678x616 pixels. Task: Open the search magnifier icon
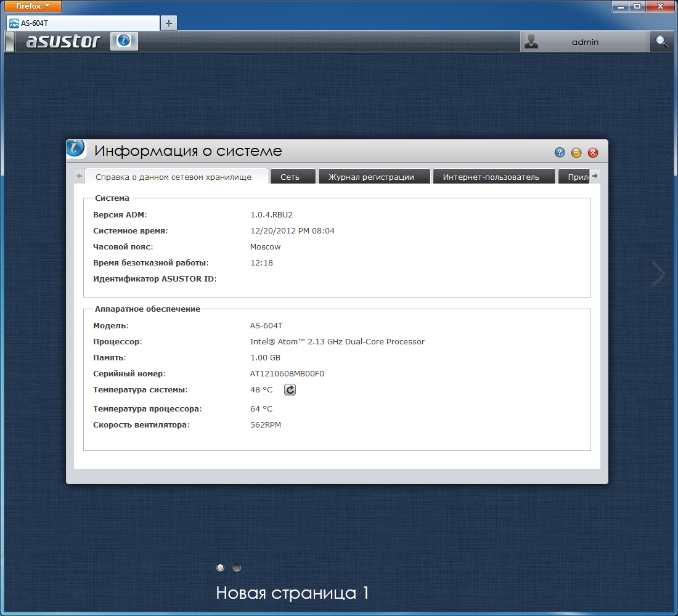pos(661,41)
